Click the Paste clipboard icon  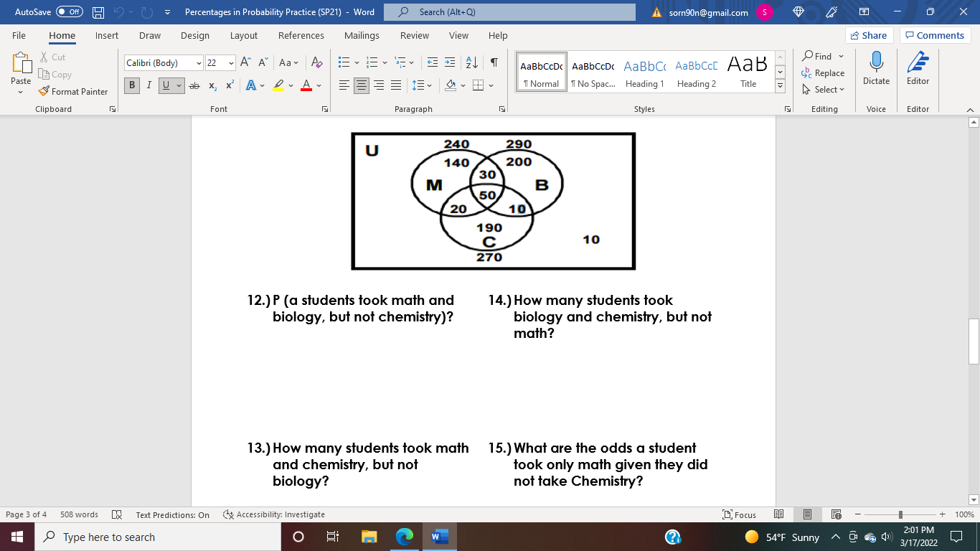pyautogui.click(x=21, y=63)
